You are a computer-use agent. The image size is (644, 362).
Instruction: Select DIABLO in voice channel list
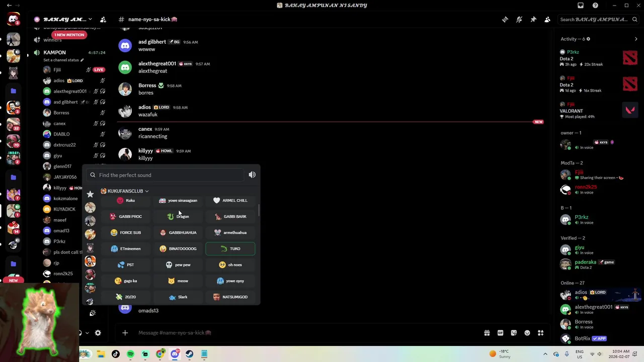click(x=61, y=134)
